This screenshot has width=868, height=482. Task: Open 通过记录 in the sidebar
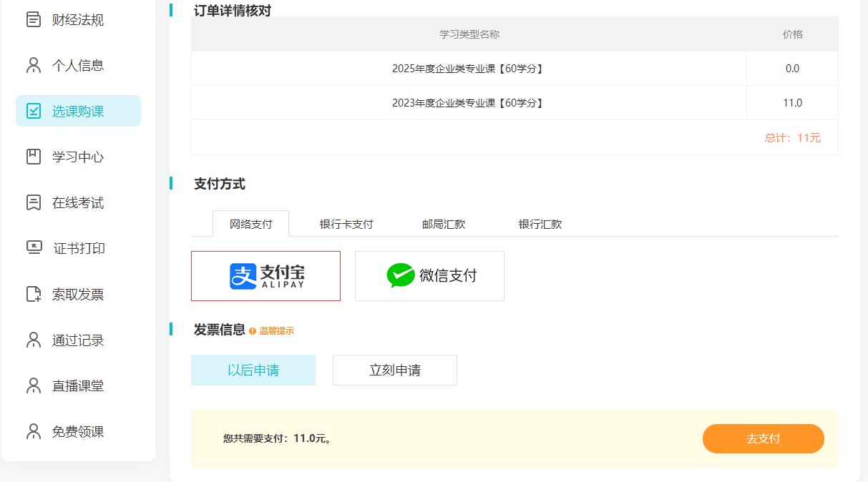pos(78,340)
